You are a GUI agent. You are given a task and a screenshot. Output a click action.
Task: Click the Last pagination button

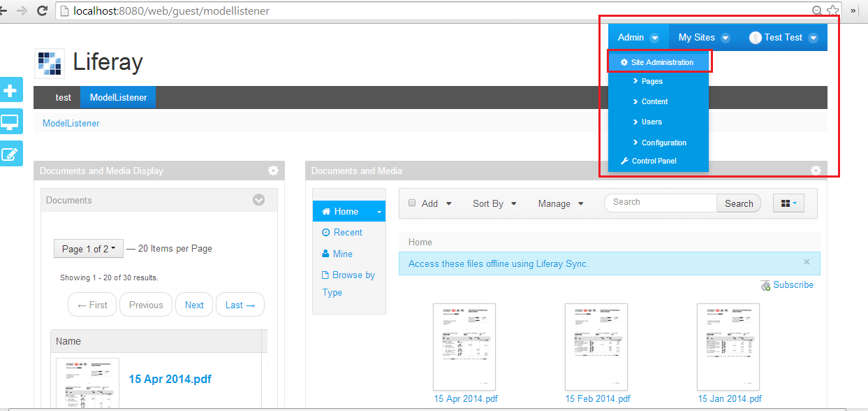point(240,305)
